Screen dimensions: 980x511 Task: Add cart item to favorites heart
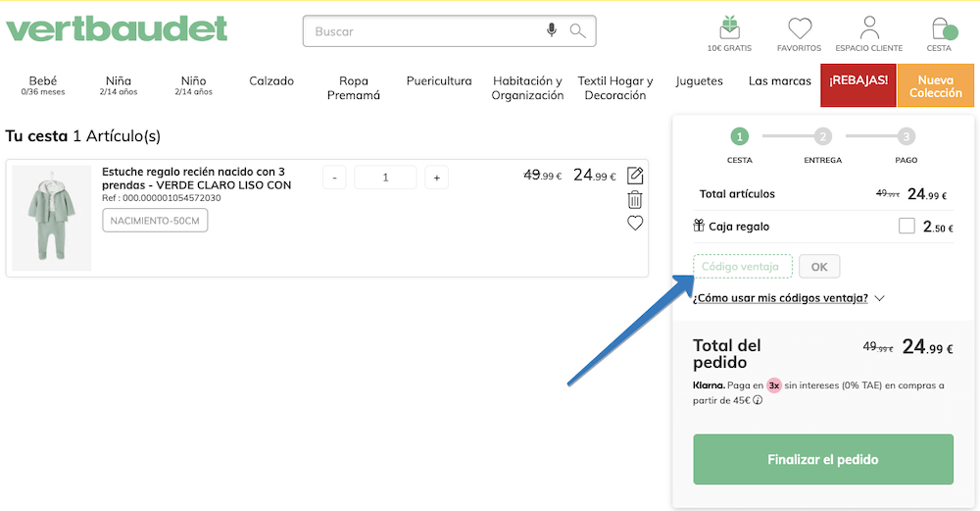[x=635, y=223]
